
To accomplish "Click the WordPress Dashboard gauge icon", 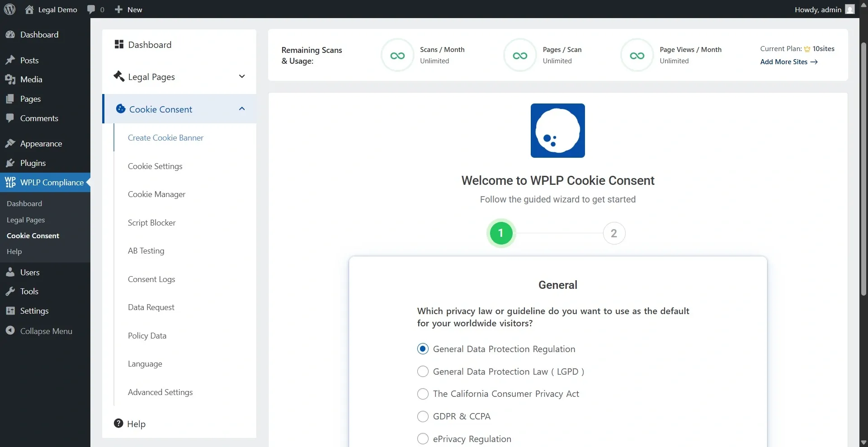I will [x=10, y=34].
